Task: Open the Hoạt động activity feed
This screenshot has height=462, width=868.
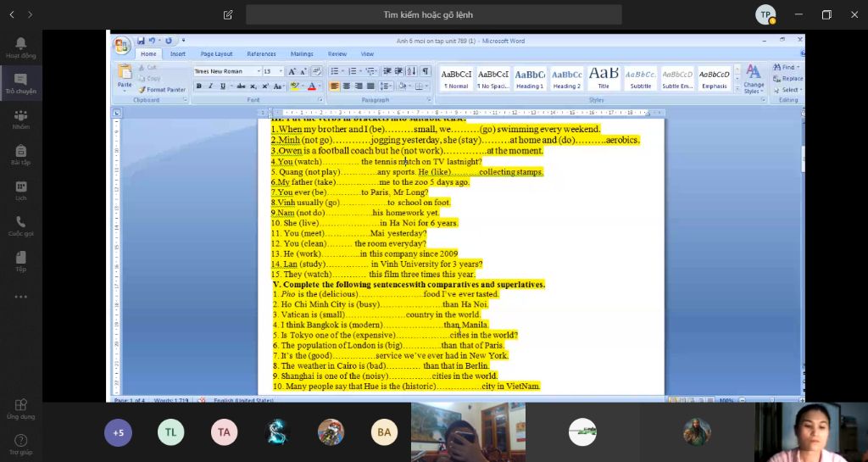Action: (20, 47)
